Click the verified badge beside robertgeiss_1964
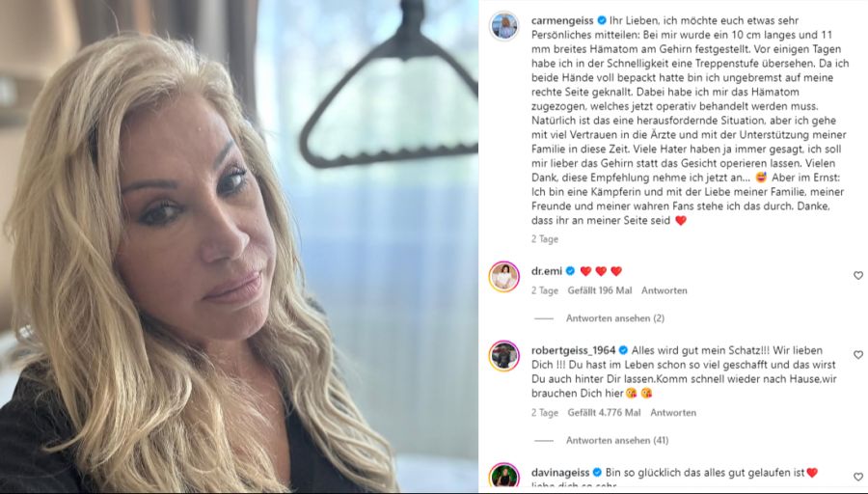The height and width of the screenshot is (494, 868). pyautogui.click(x=623, y=350)
